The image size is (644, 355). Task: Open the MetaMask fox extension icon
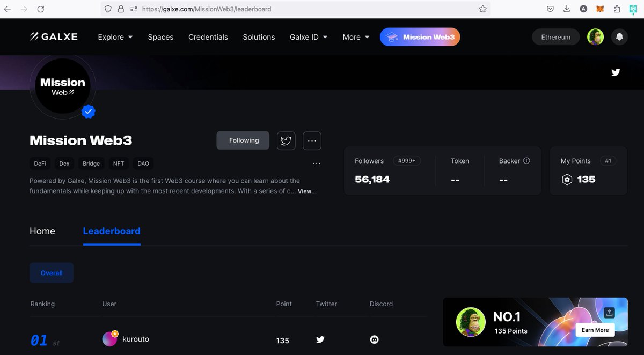click(601, 9)
